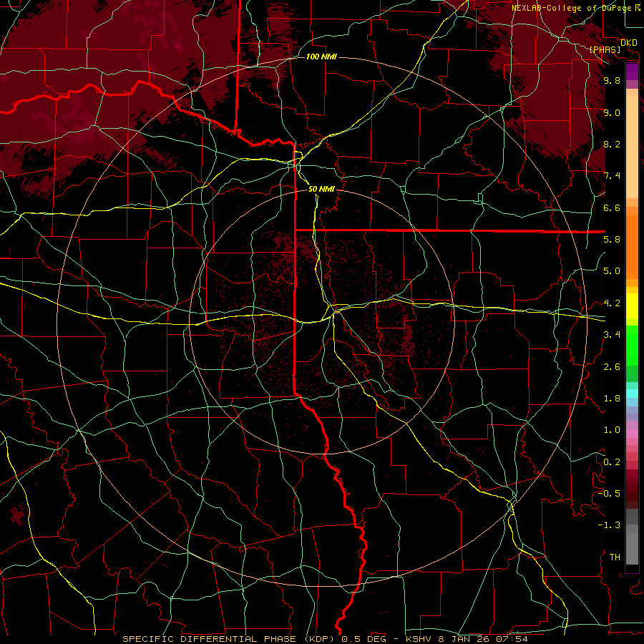Screen dimensions: 644x644
Task: Pick the pink segment near 1.0
Action: [632, 434]
